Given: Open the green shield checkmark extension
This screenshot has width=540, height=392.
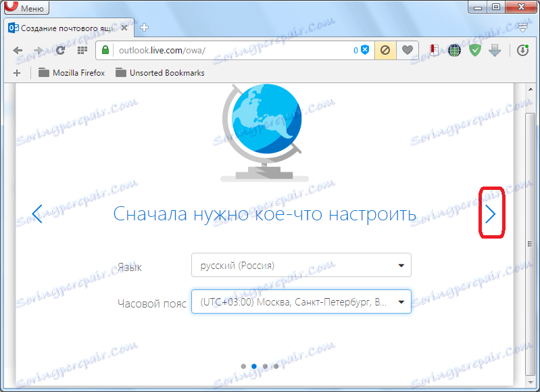Looking at the screenshot, I should click(x=475, y=51).
